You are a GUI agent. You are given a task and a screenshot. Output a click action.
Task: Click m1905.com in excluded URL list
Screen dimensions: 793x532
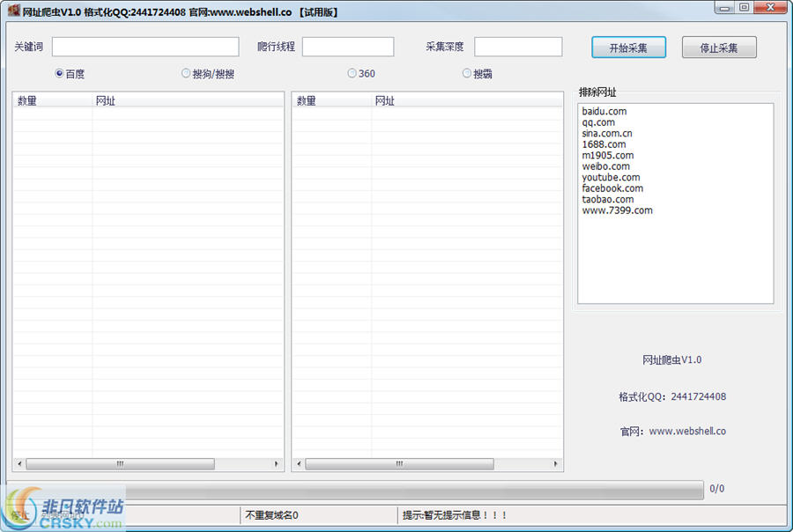click(x=608, y=156)
